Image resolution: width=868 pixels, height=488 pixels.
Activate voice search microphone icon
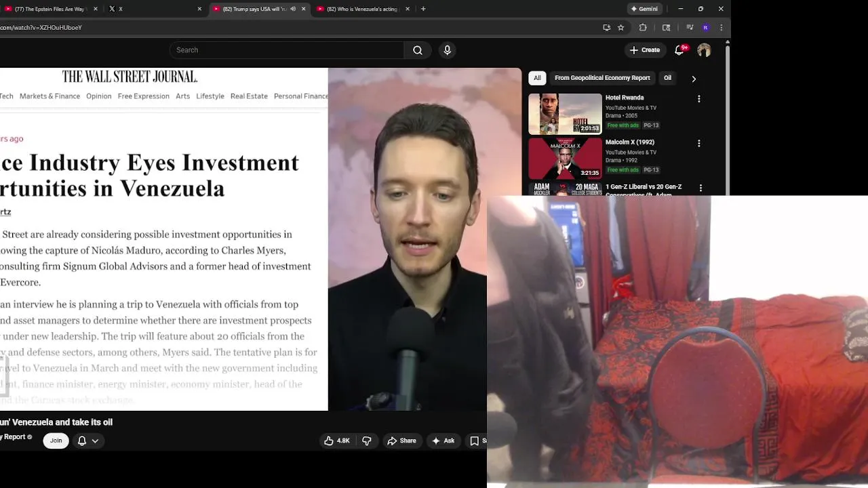click(447, 50)
